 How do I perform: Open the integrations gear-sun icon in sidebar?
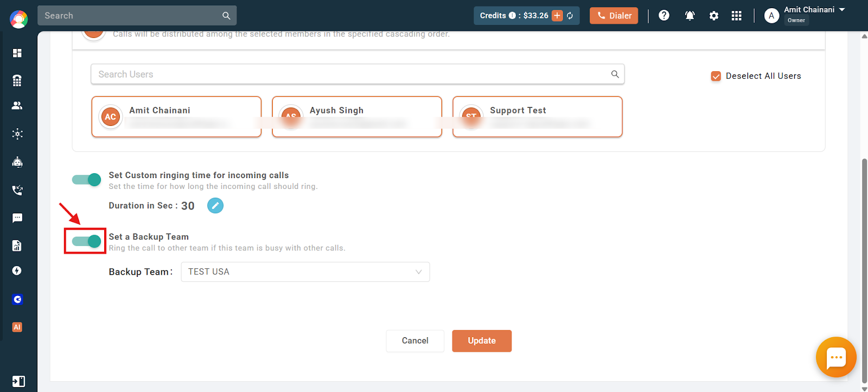[x=17, y=134]
